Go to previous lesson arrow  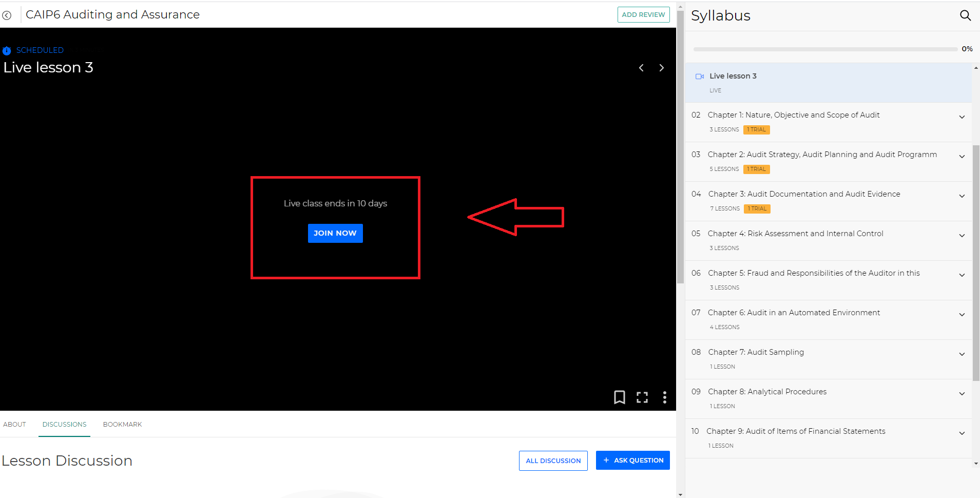641,68
